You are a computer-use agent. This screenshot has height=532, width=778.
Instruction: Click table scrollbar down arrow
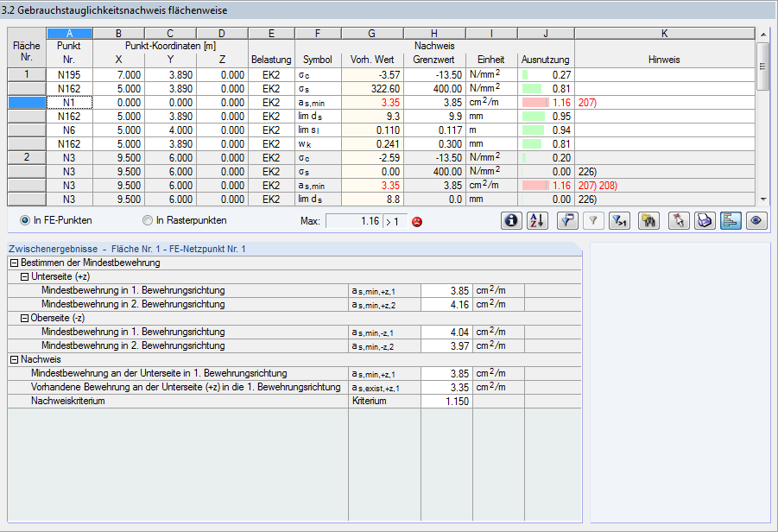[763, 199]
